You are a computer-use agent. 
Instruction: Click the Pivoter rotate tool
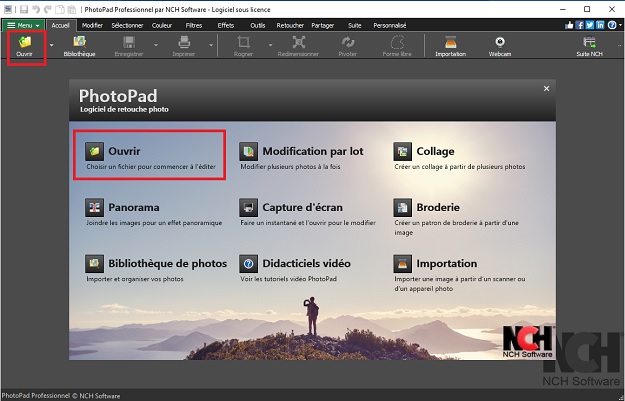click(348, 46)
